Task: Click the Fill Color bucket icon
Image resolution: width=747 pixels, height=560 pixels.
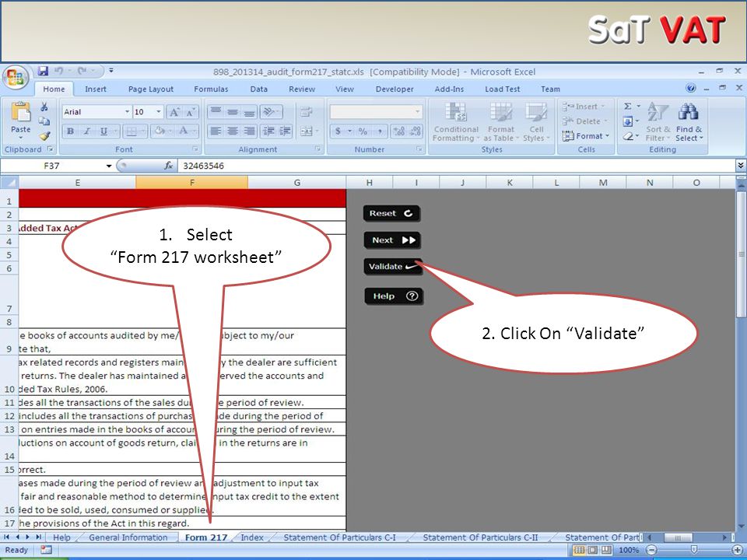Action: pyautogui.click(x=159, y=131)
